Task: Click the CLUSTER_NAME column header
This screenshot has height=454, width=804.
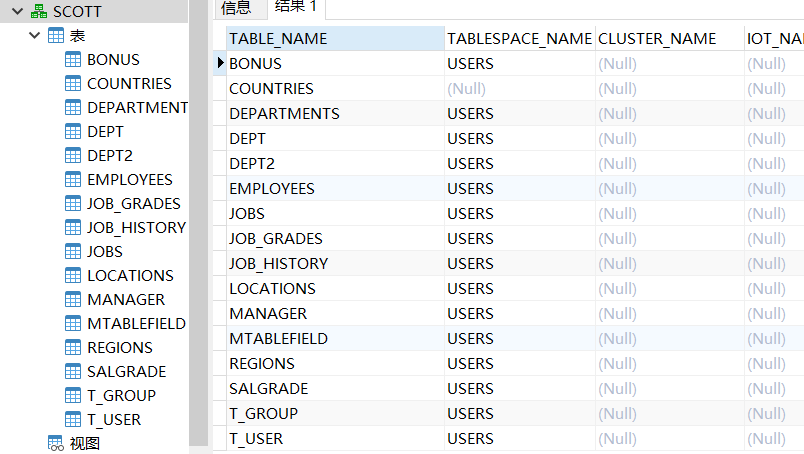Action: pos(657,38)
